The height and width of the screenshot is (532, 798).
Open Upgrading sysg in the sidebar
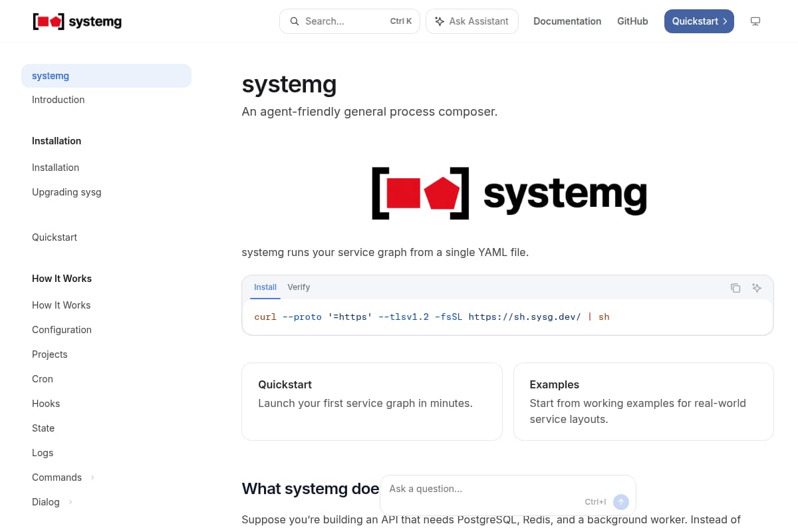[106, 192]
